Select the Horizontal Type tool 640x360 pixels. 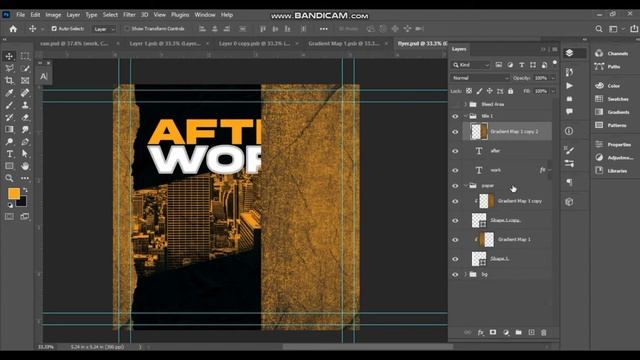point(9,154)
